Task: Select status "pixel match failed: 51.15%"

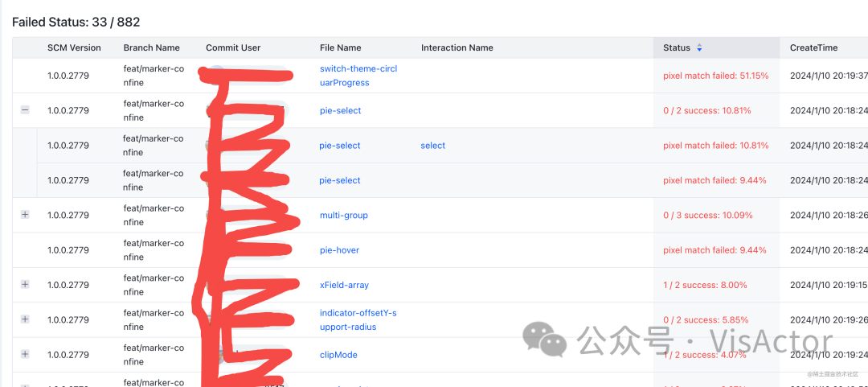Action: coord(716,76)
